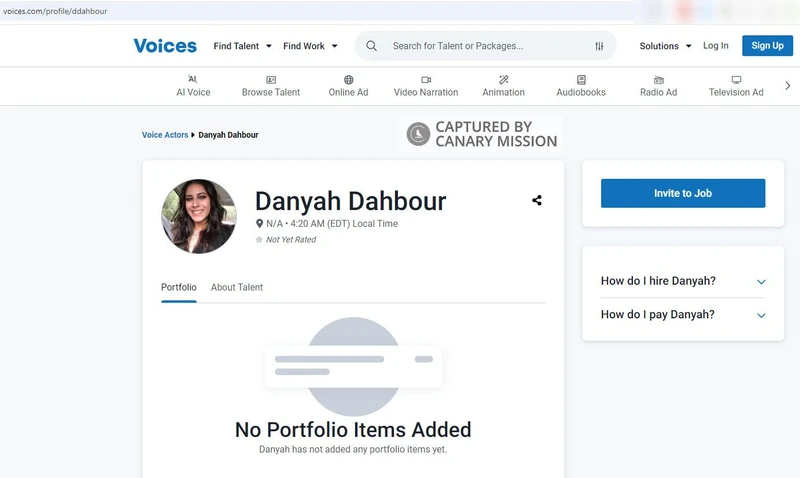Open the Audiobooks category icon

581,80
